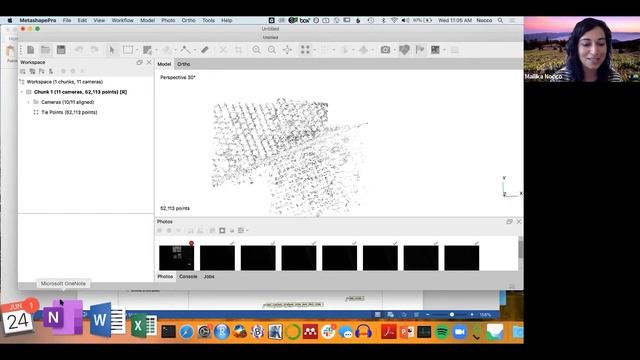Expand the Cameras folder in Workspace
The width and height of the screenshot is (640, 360).
click(29, 102)
